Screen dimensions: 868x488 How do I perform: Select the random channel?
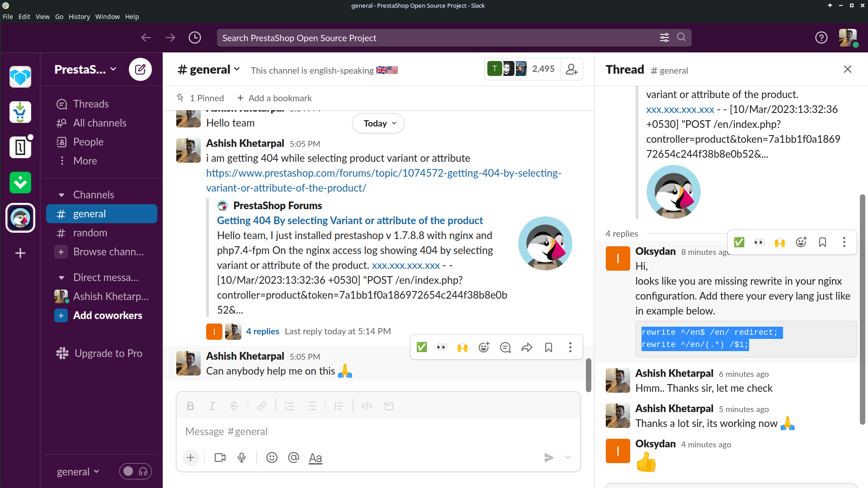pos(90,233)
